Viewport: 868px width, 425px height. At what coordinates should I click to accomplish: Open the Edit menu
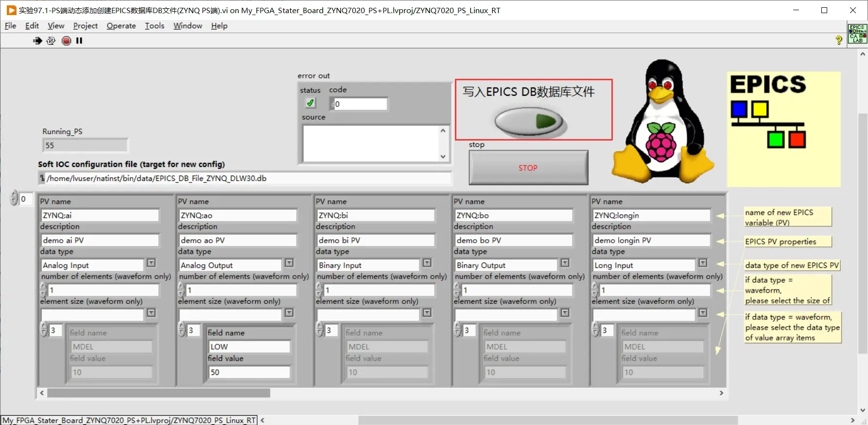tap(32, 26)
